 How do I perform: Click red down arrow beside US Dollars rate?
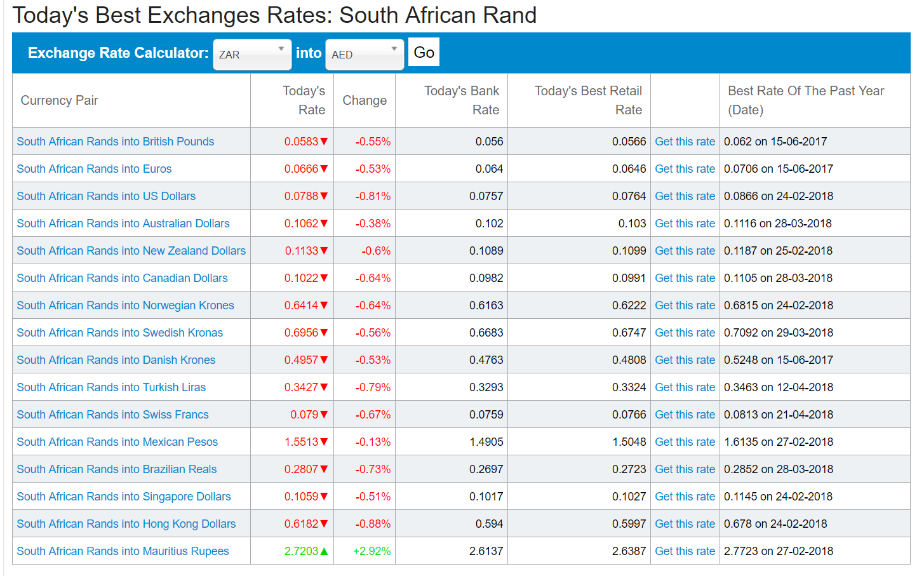(324, 196)
